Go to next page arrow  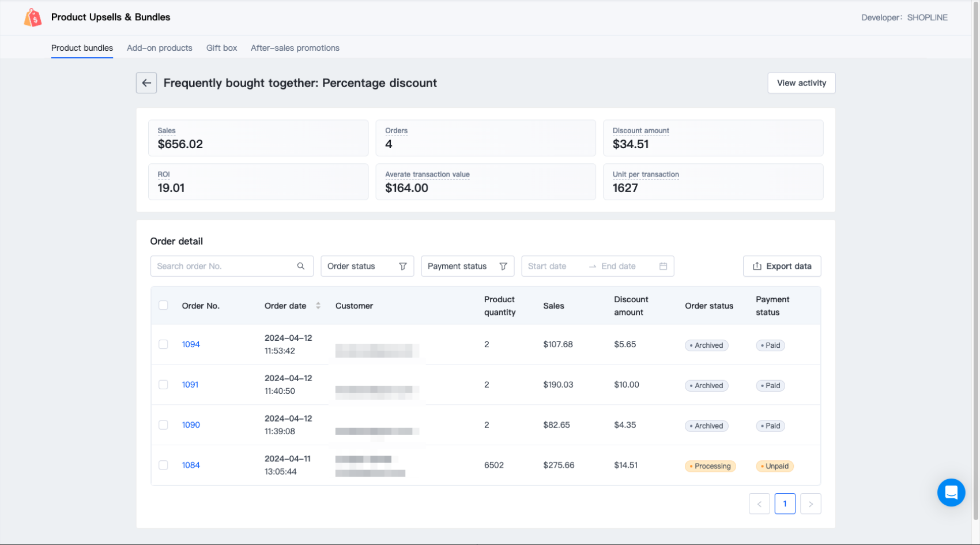pyautogui.click(x=811, y=504)
